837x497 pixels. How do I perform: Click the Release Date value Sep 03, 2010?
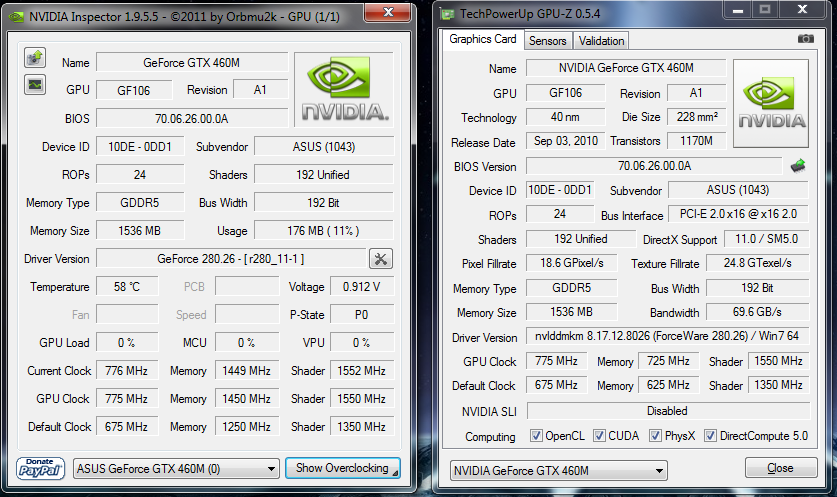(x=565, y=141)
